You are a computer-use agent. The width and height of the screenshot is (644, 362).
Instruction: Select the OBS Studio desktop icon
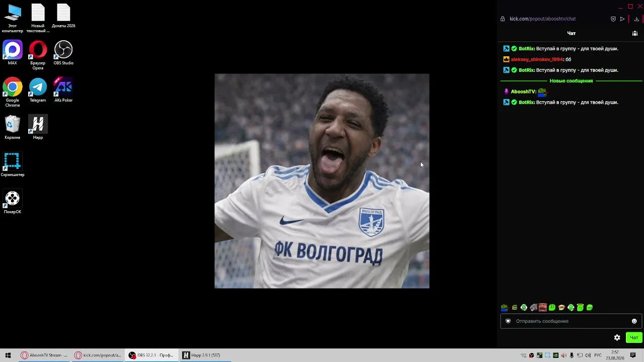click(x=63, y=53)
